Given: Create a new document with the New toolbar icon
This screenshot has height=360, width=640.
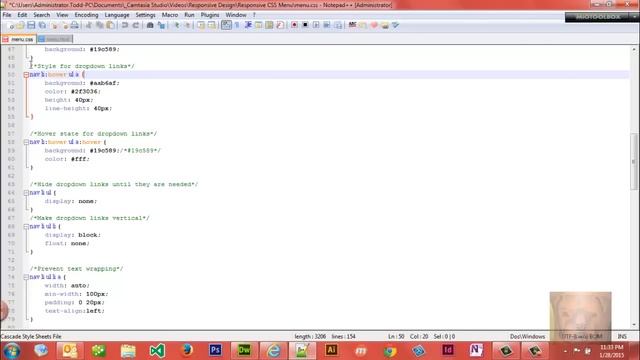Looking at the screenshot, I should [x=11, y=25].
